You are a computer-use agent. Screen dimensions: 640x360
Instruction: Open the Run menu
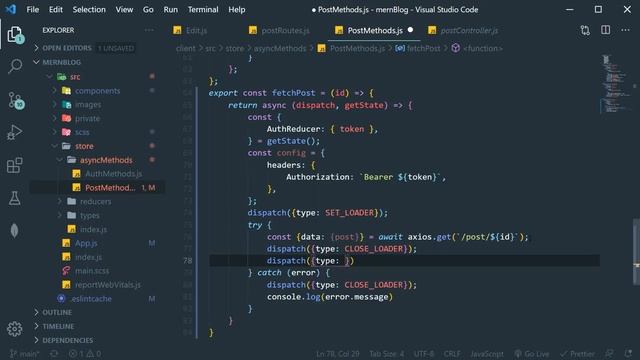coord(171,9)
